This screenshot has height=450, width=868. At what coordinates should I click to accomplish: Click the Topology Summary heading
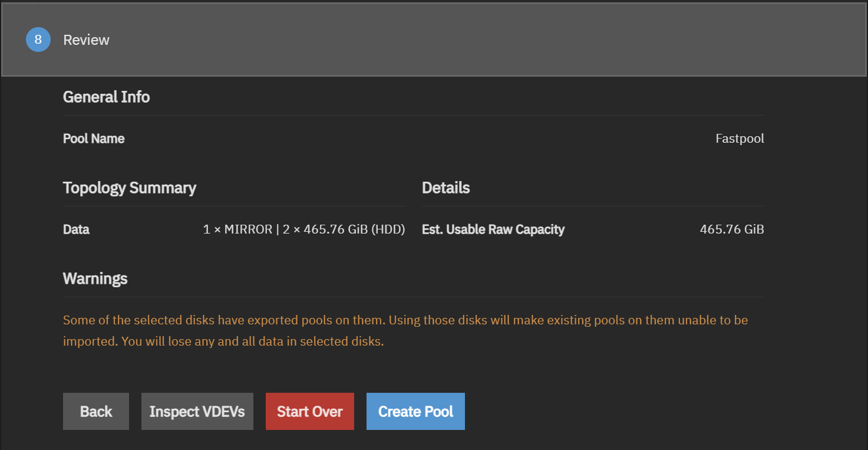[x=130, y=188]
